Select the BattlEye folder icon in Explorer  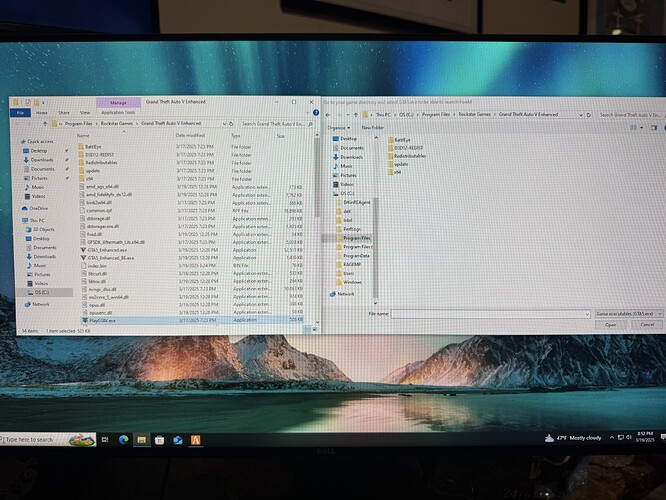(81, 147)
